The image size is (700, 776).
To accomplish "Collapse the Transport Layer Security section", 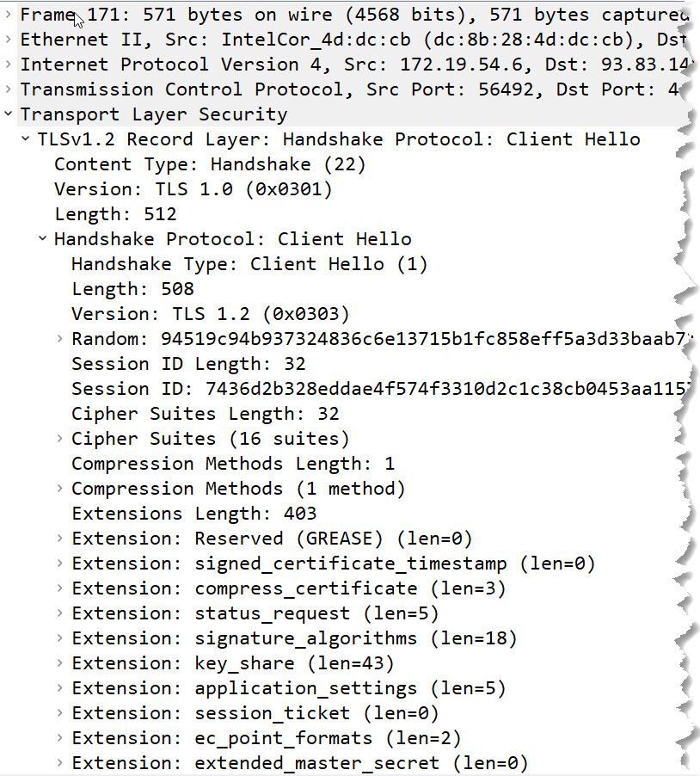I will [8, 114].
